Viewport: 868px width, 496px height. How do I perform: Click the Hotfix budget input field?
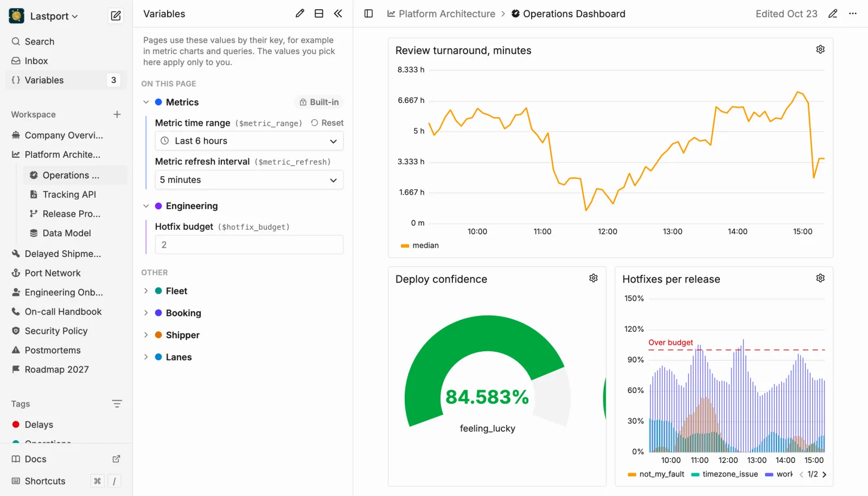tap(249, 244)
